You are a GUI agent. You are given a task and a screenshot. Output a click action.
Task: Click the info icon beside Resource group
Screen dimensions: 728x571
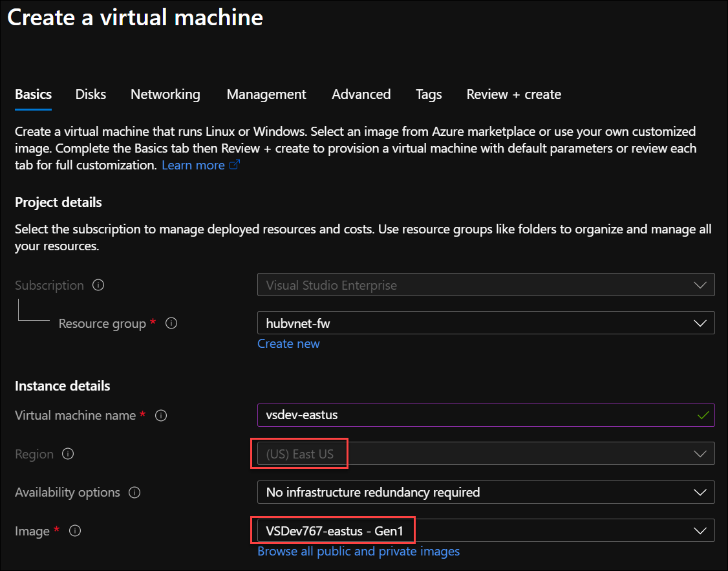coord(171,323)
